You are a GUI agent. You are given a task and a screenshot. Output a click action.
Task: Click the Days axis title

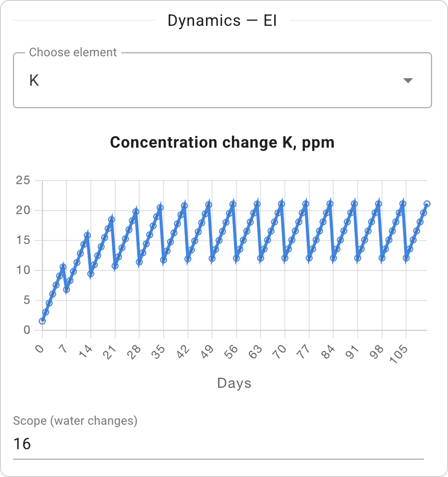[234, 383]
